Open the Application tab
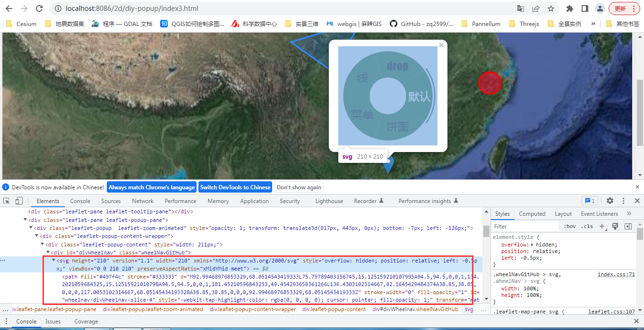 pyautogui.click(x=254, y=201)
